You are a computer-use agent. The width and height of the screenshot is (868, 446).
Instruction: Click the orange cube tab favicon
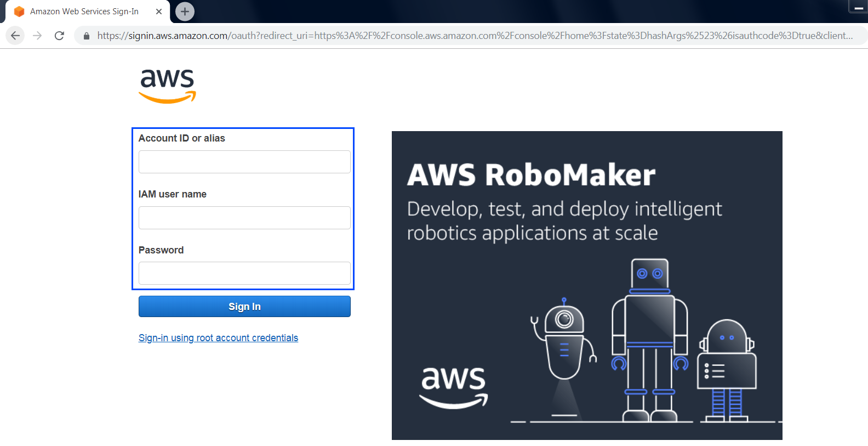[19, 12]
